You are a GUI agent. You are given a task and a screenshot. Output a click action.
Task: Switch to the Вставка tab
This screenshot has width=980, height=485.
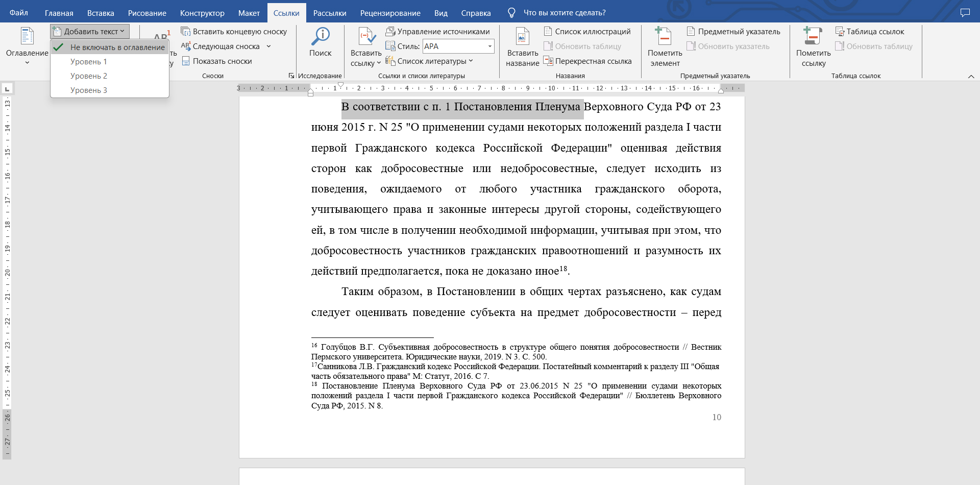pyautogui.click(x=101, y=13)
